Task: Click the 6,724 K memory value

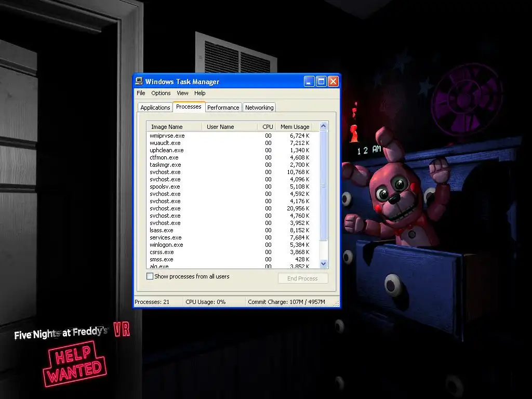Action: pyautogui.click(x=300, y=136)
